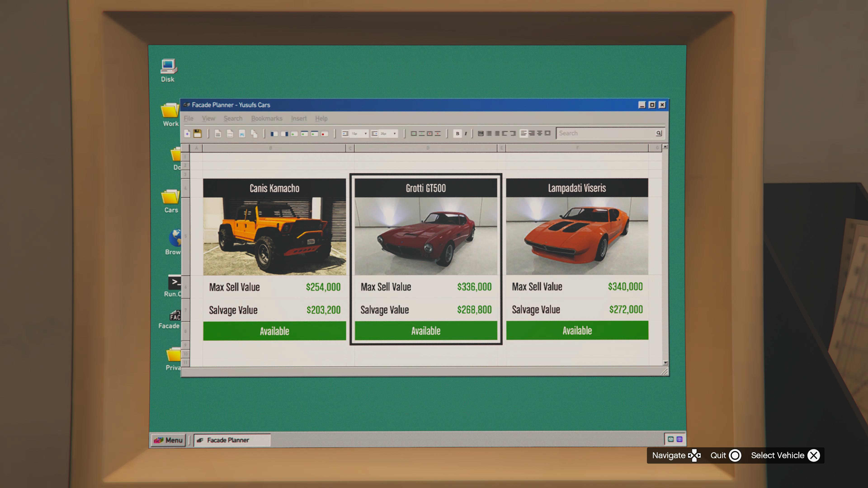The width and height of the screenshot is (868, 488).
Task: Click the Menu start button
Action: coord(168,440)
